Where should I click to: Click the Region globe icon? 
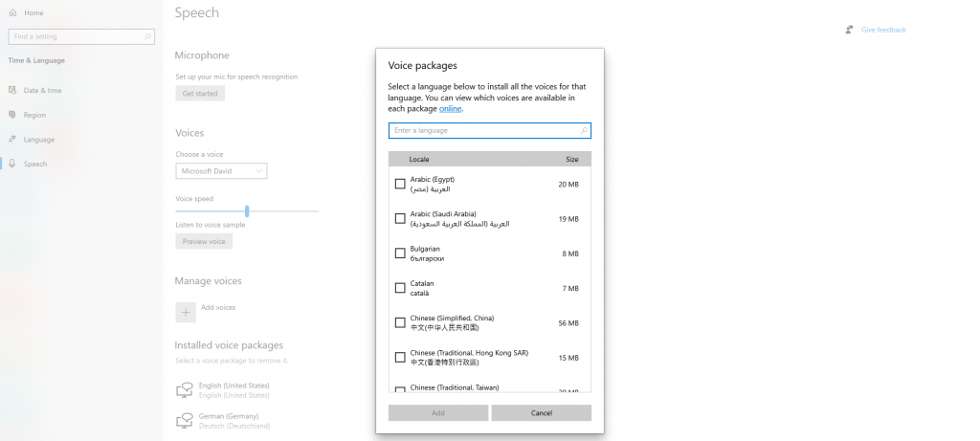(12, 115)
